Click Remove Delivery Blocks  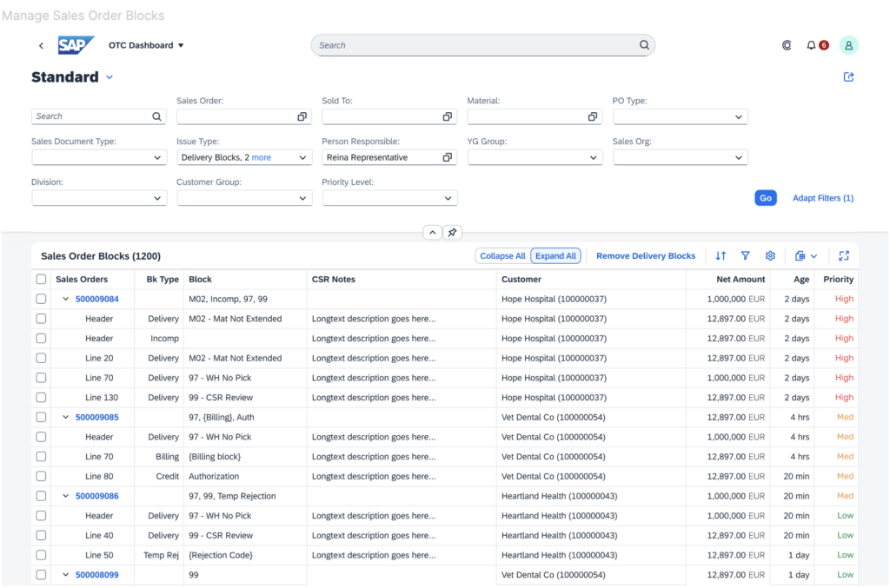tap(646, 255)
